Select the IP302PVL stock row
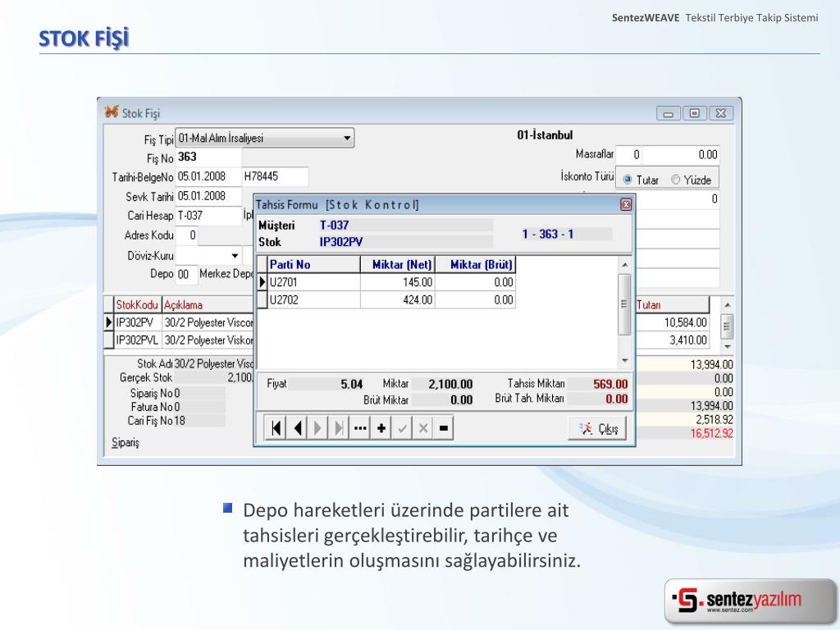Viewport: 840px width, 630px height. pyautogui.click(x=178, y=340)
